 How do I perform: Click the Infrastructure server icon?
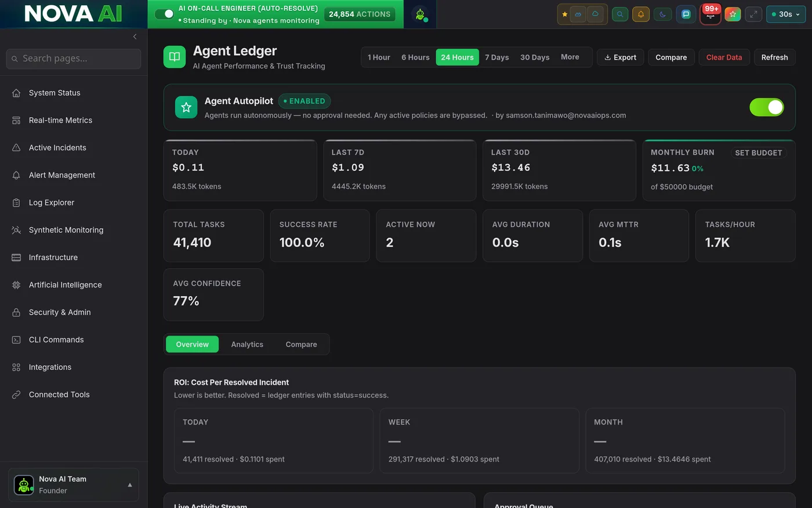click(16, 257)
